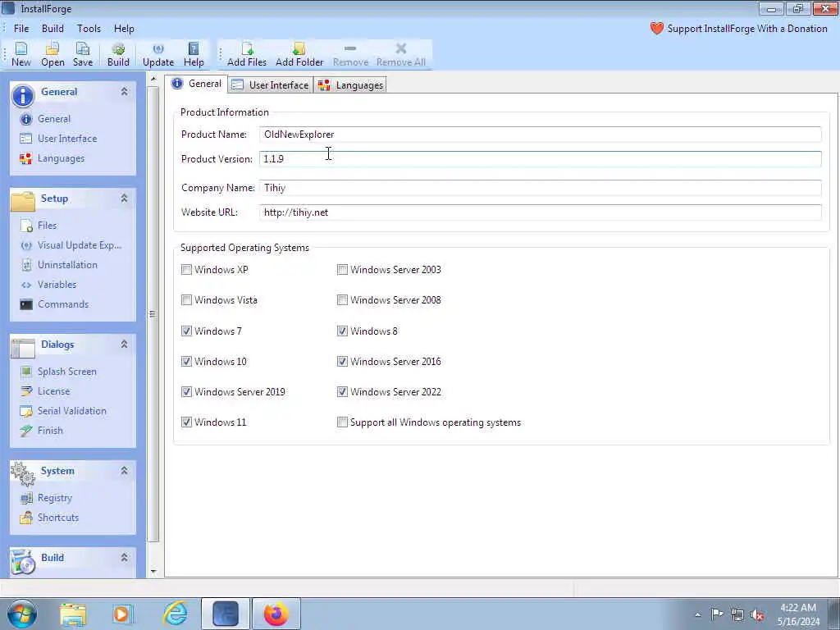Show hidden system tray icons
This screenshot has height=630, width=840.
coord(697,615)
